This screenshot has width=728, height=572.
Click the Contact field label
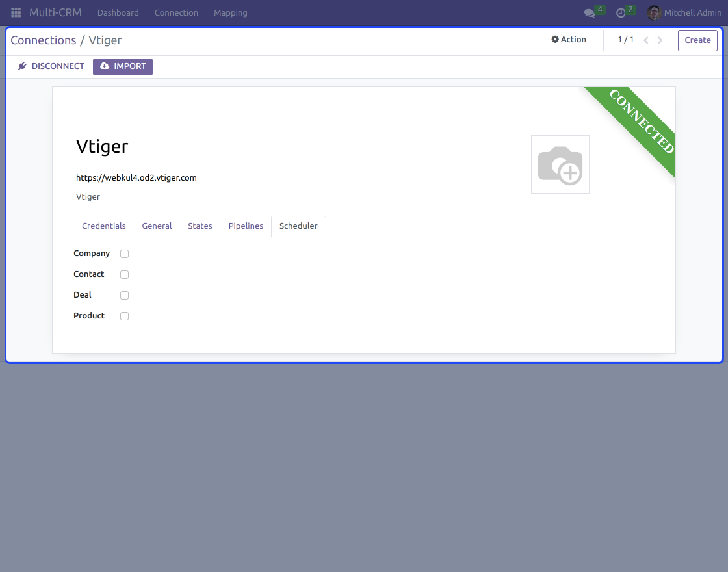88,274
